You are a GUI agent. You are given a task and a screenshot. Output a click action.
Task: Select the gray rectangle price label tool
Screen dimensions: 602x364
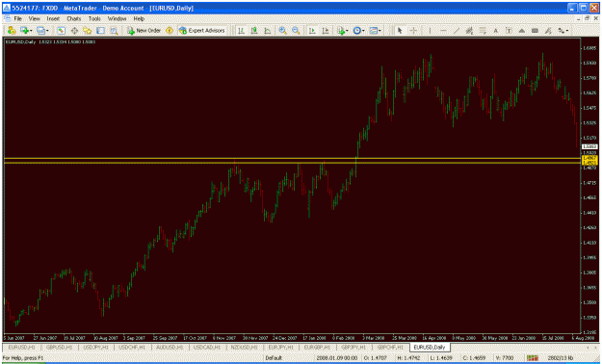[535, 31]
